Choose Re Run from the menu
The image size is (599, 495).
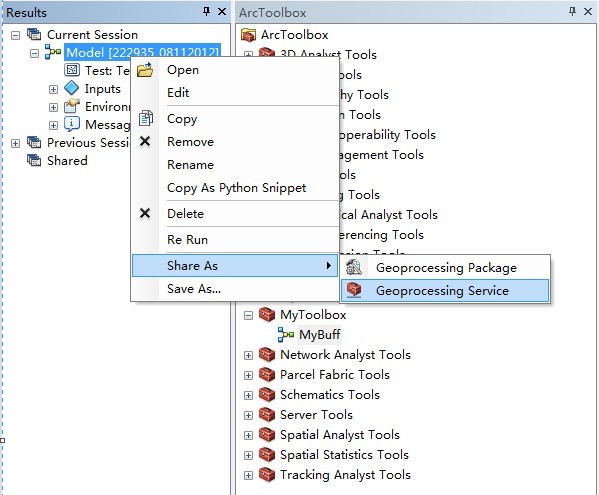click(x=235, y=239)
